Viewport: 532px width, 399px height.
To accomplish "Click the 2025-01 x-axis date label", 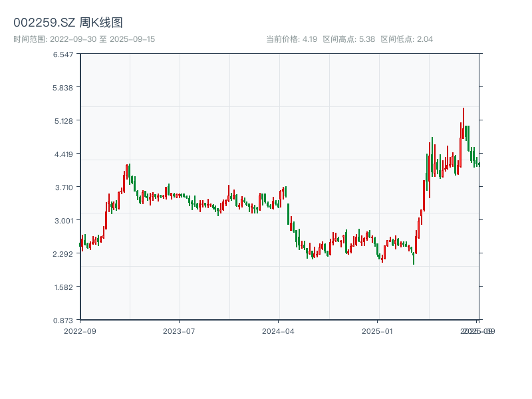I will 378,331.
